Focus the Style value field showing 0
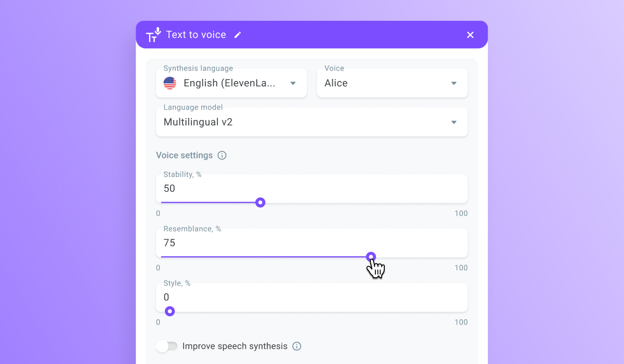624x364 pixels. tap(311, 297)
